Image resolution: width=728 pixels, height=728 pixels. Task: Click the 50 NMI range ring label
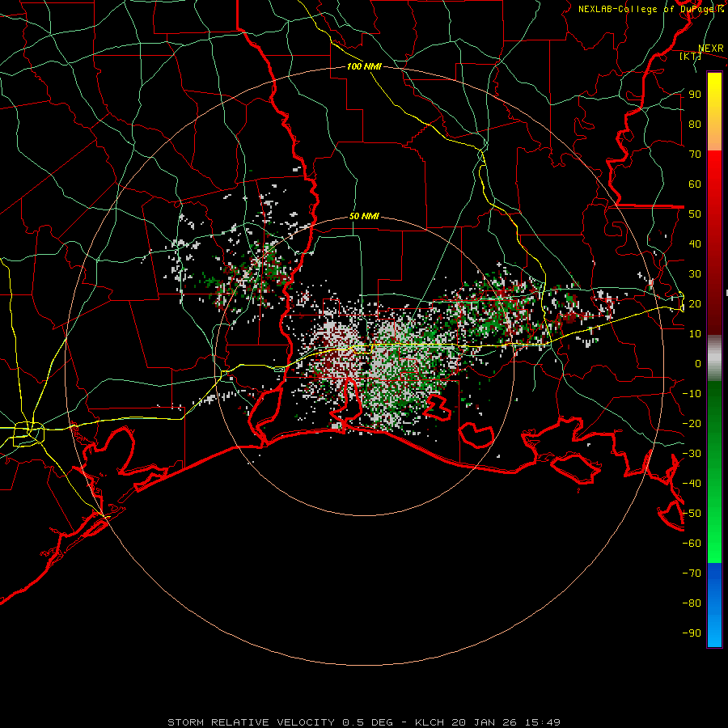pyautogui.click(x=365, y=216)
